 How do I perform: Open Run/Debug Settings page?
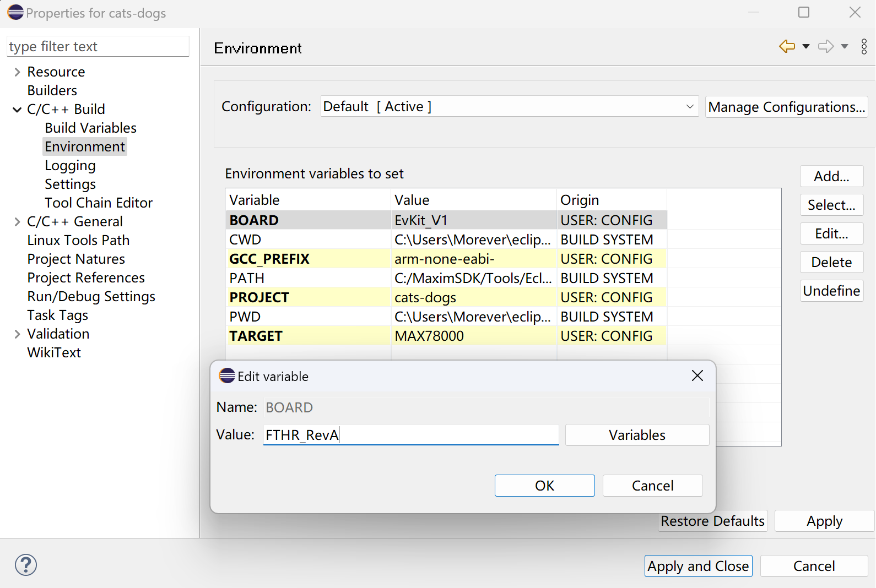[91, 296]
